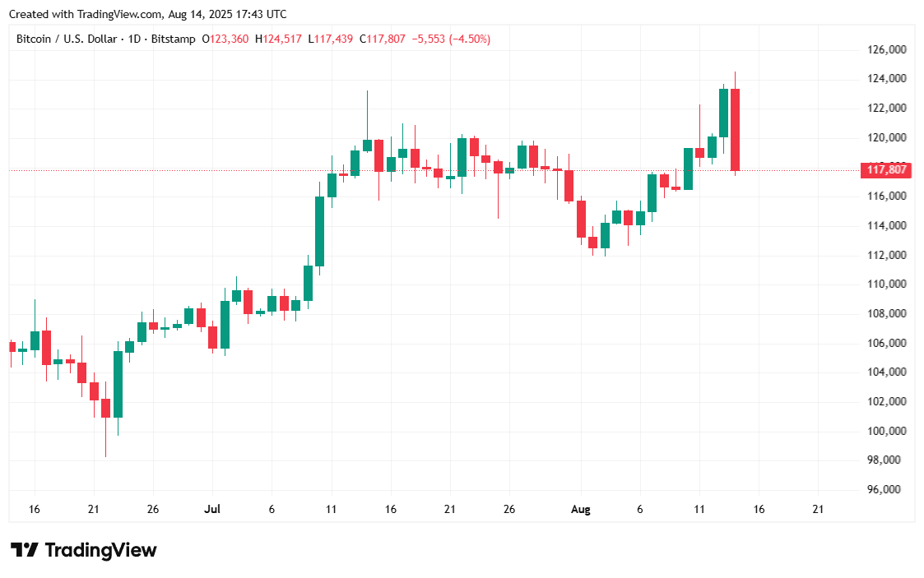The width and height of the screenshot is (924, 578).
Task: Click the high value H124,517
Action: point(278,39)
